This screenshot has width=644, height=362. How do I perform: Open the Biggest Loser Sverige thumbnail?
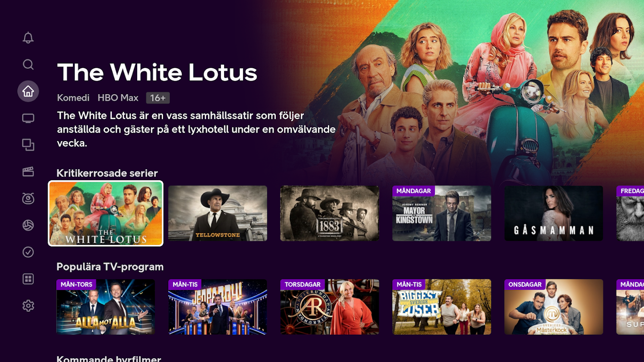(x=442, y=307)
